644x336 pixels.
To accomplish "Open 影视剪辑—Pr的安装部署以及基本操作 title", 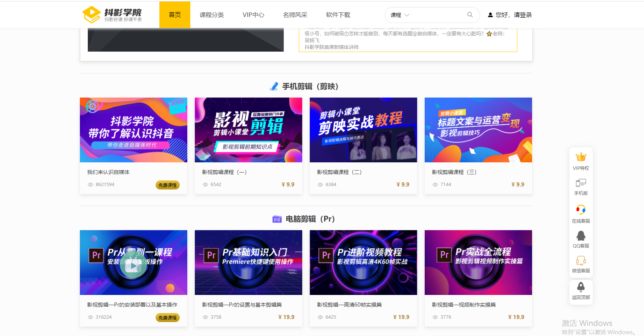I will (x=132, y=305).
